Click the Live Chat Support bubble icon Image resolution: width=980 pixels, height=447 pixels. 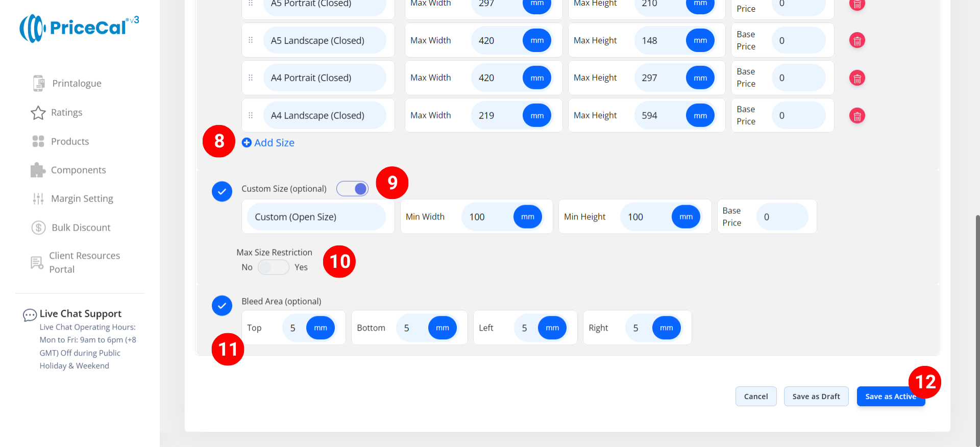coord(30,315)
